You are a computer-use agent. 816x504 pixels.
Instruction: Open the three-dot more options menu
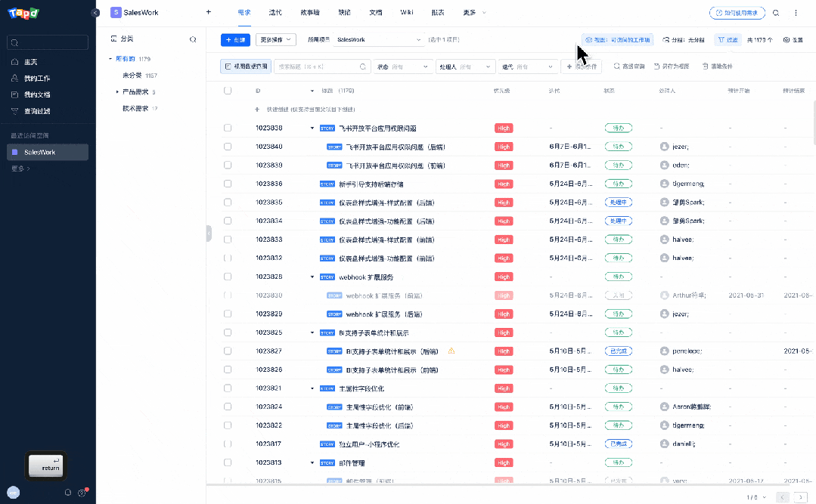pos(796,13)
